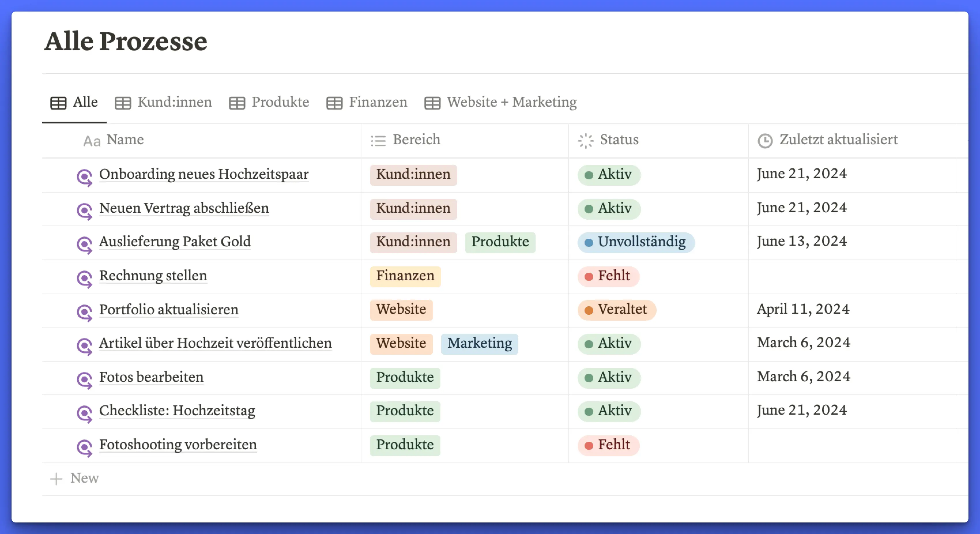Change the Veraltet status of Portfolio aktualisieren
Image resolution: width=980 pixels, height=534 pixels.
click(x=617, y=309)
